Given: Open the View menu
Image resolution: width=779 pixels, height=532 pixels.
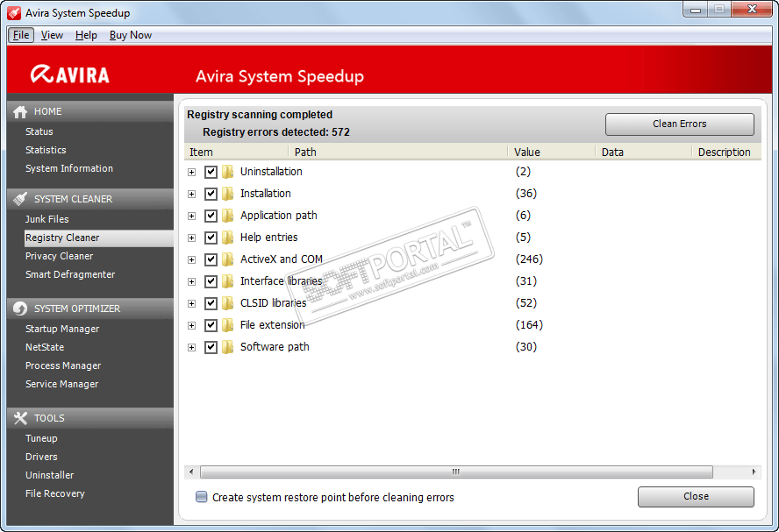Looking at the screenshot, I should click(x=52, y=35).
